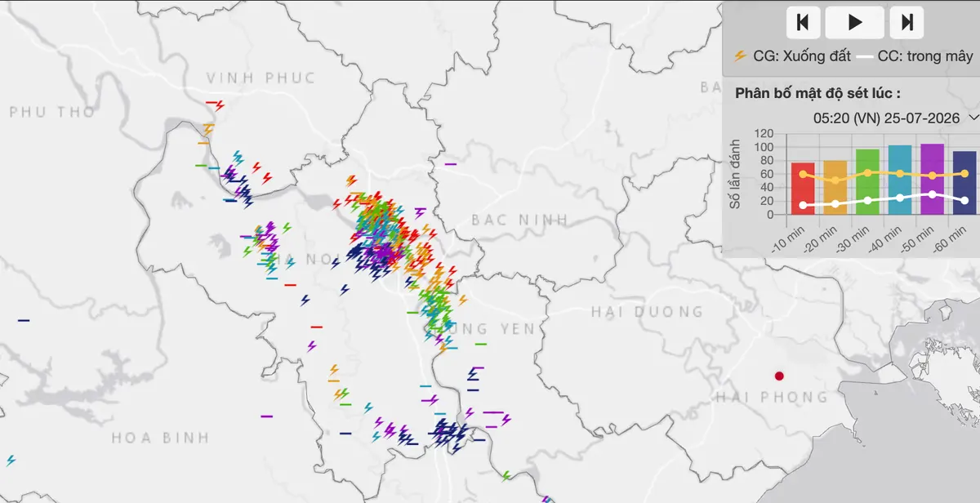Viewport: 980px width, 503px height.
Task: Select the purple -50 min bar
Action: click(x=932, y=179)
